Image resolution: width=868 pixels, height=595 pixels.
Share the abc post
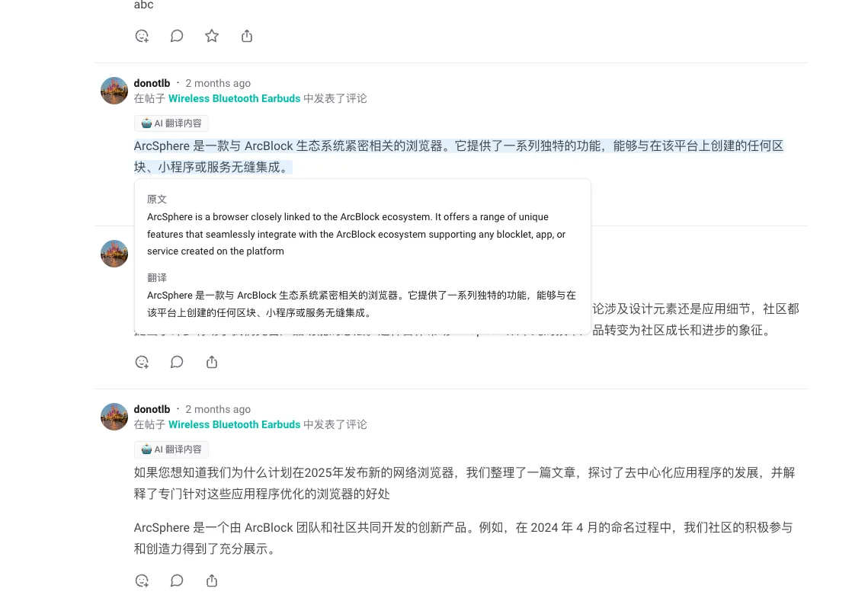click(x=247, y=36)
